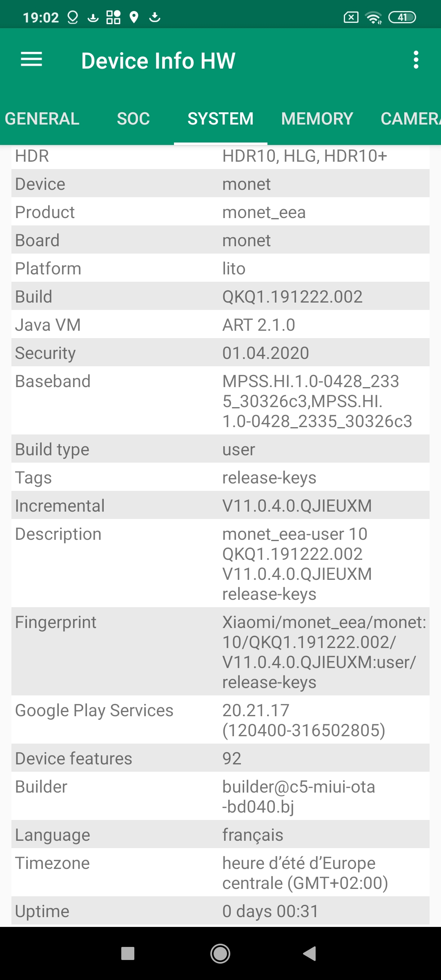The image size is (441, 980).
Task: Switch to the SOC tab
Action: click(x=133, y=119)
